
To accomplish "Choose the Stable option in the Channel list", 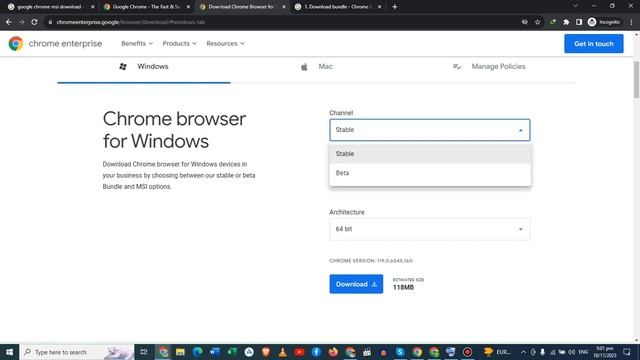I will 430,153.
